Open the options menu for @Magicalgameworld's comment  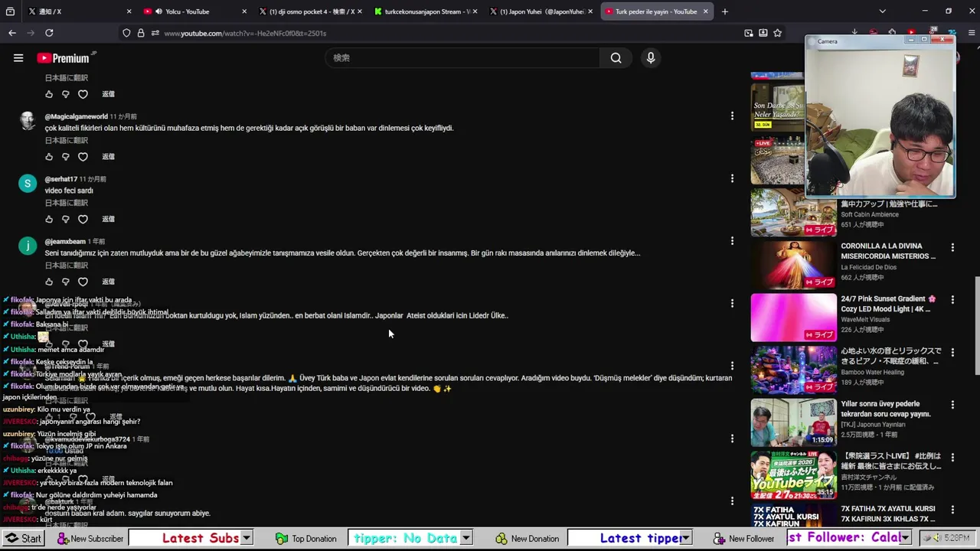[732, 116]
